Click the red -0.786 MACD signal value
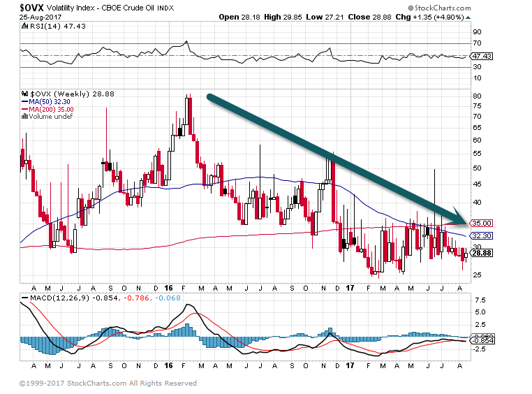 (x=137, y=298)
